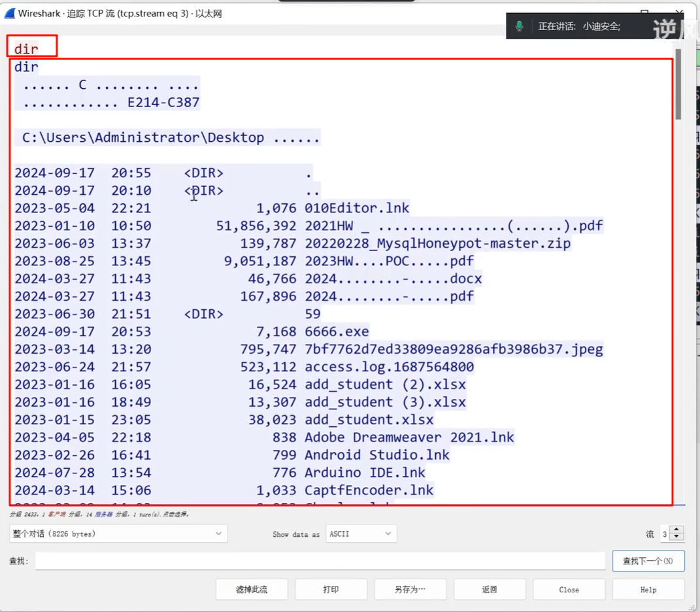The image size is (700, 612).
Task: Click the blue echoed 'dir' server line
Action: (26, 67)
